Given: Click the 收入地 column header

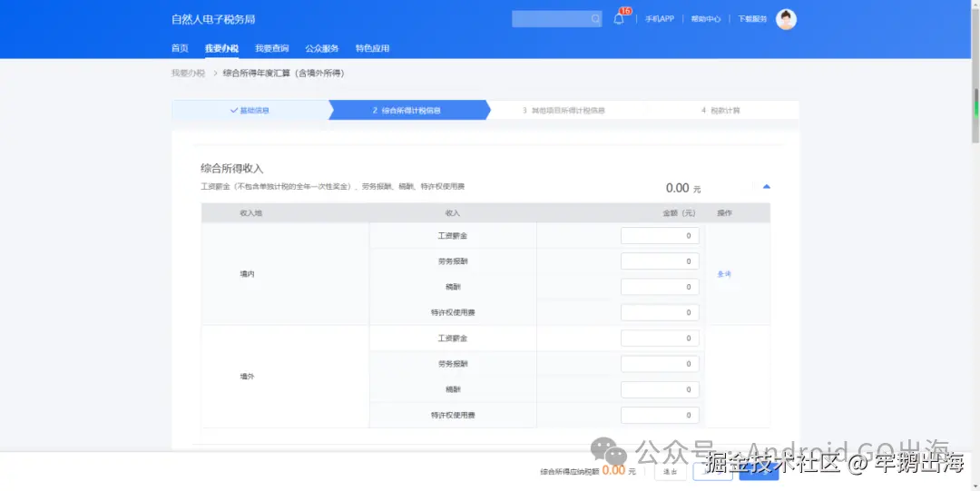Looking at the screenshot, I should click(x=250, y=213).
